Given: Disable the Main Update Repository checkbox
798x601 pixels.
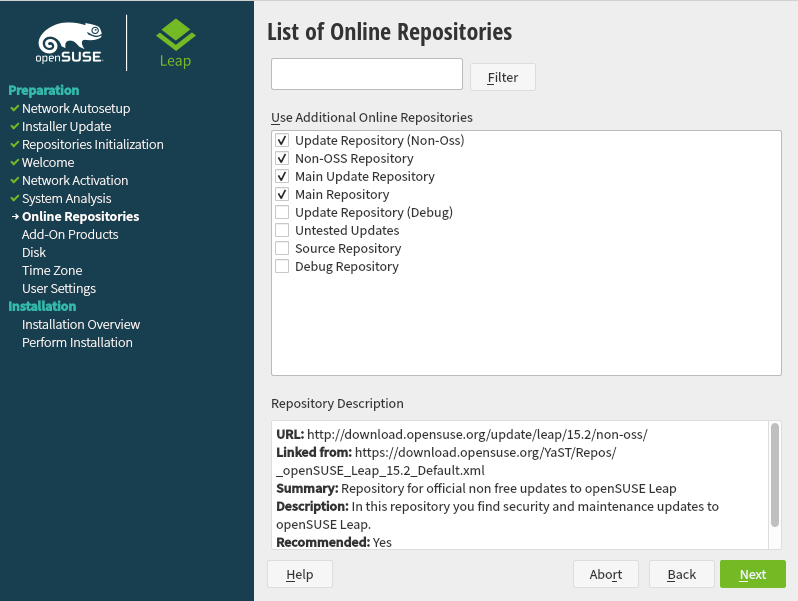Looking at the screenshot, I should pyautogui.click(x=282, y=177).
